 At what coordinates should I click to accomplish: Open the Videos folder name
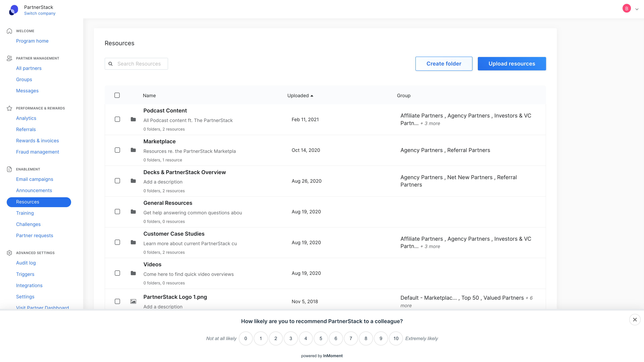(x=152, y=264)
